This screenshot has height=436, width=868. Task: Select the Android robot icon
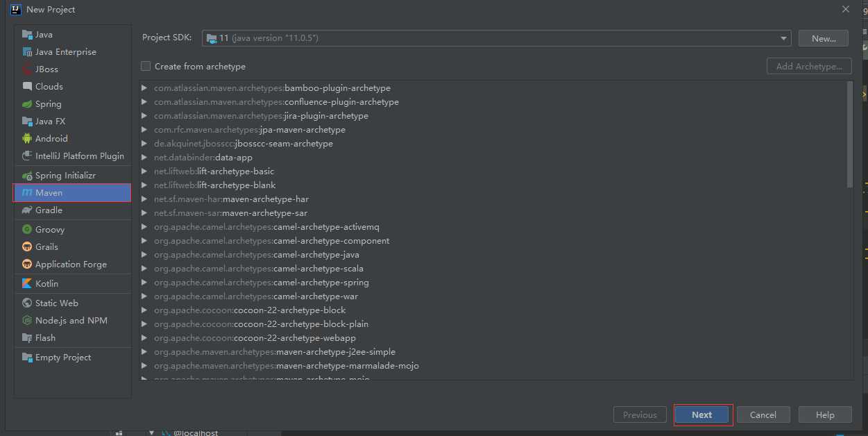tap(27, 139)
